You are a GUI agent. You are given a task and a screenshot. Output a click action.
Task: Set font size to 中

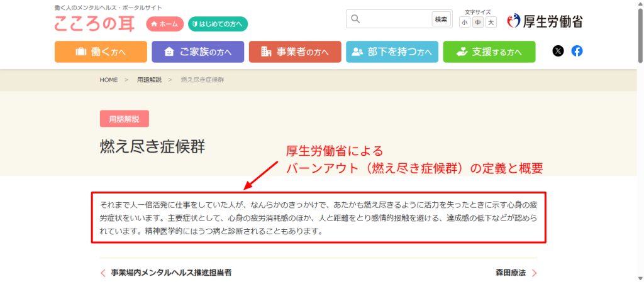click(x=478, y=23)
